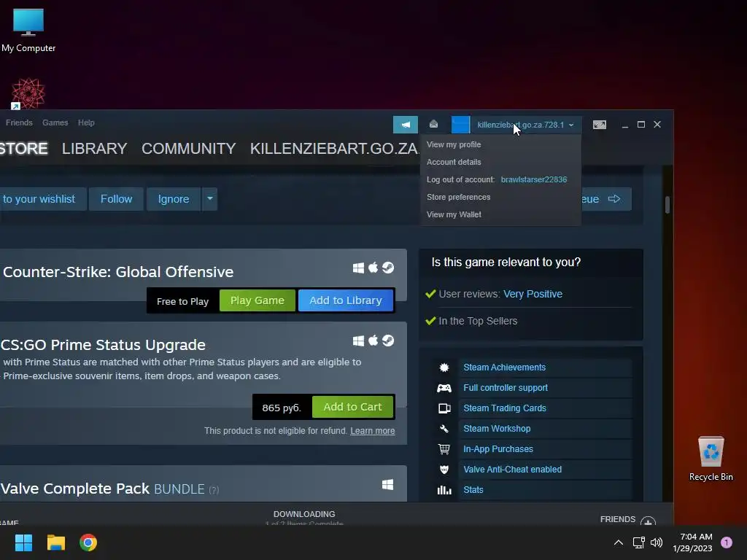Open Store preferences menu item
Image resolution: width=747 pixels, height=560 pixels.
pos(458,197)
